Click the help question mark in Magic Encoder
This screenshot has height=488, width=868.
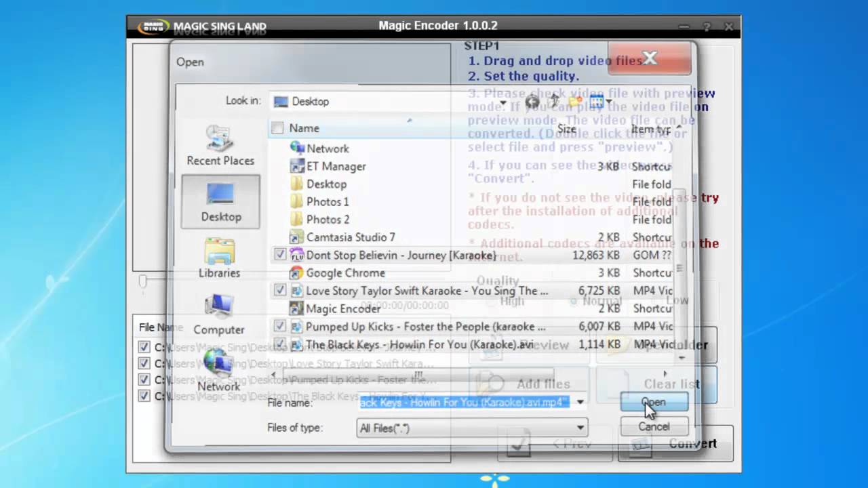[x=706, y=26]
